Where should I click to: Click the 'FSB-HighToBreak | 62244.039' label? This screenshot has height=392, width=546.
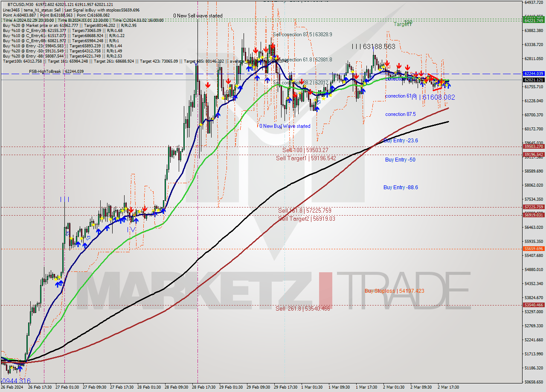coord(56,72)
